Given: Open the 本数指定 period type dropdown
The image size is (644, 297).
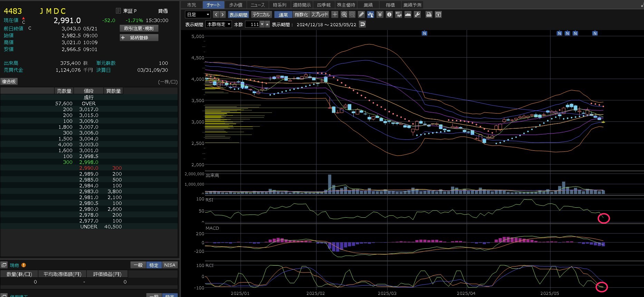Looking at the screenshot, I should coord(219,24).
